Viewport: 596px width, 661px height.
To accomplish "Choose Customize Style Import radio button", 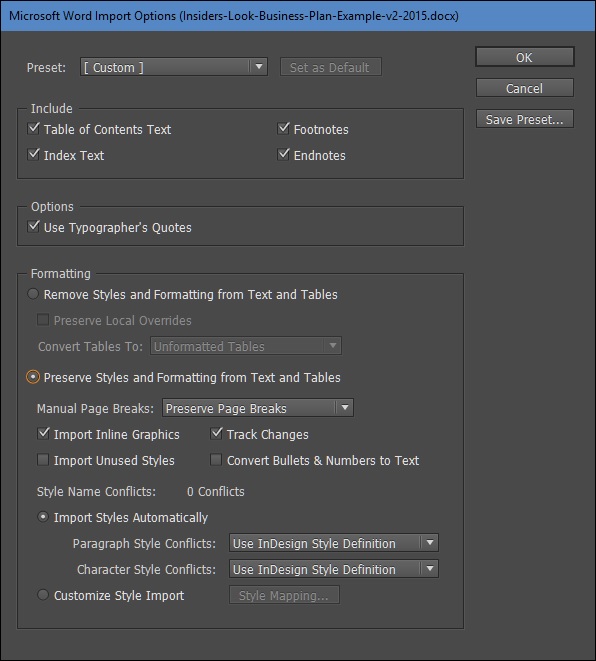I will pos(43,595).
